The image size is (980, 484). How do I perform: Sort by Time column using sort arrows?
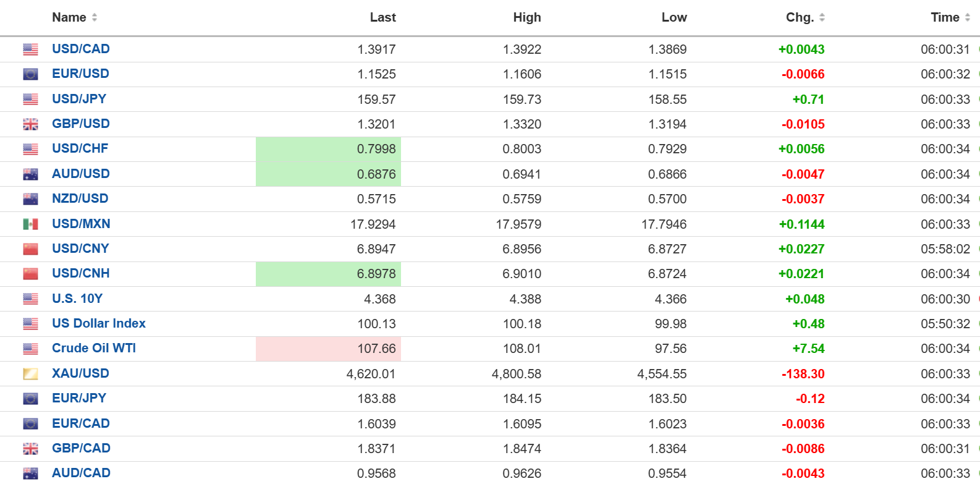(967, 17)
